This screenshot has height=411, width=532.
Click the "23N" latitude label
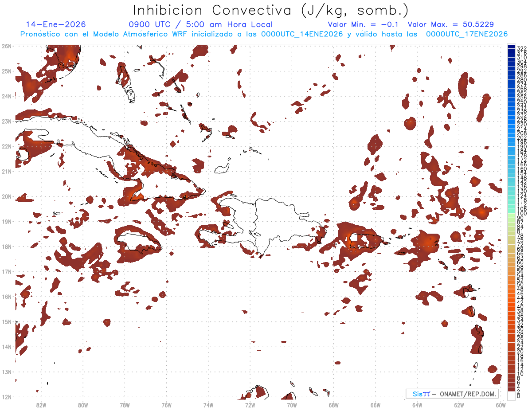tap(6, 121)
